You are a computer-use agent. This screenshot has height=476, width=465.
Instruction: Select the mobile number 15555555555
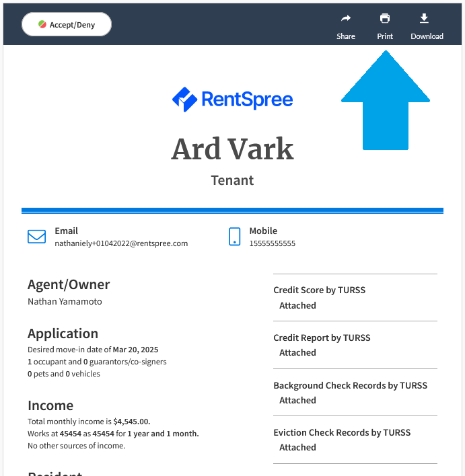pyautogui.click(x=273, y=243)
